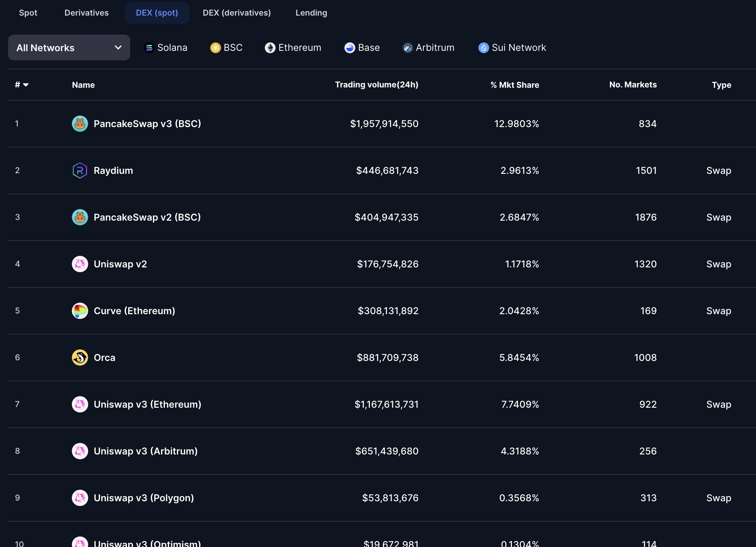Click the BSC network coin icon
Viewport: 756px width, 547px height.
tap(216, 48)
